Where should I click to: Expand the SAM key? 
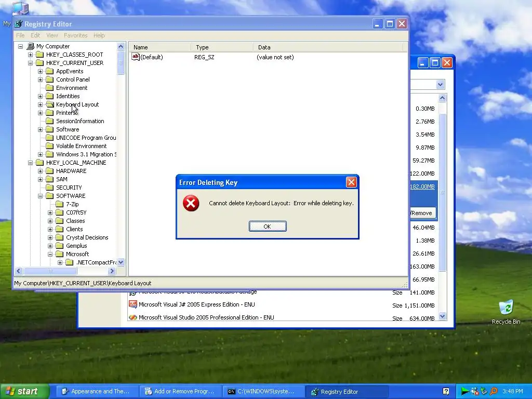[x=40, y=179]
